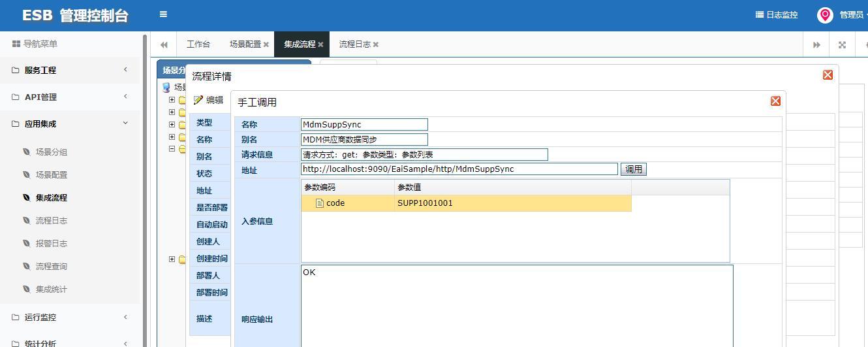
Task: Toggle the hamburger menu icon
Action: [163, 14]
